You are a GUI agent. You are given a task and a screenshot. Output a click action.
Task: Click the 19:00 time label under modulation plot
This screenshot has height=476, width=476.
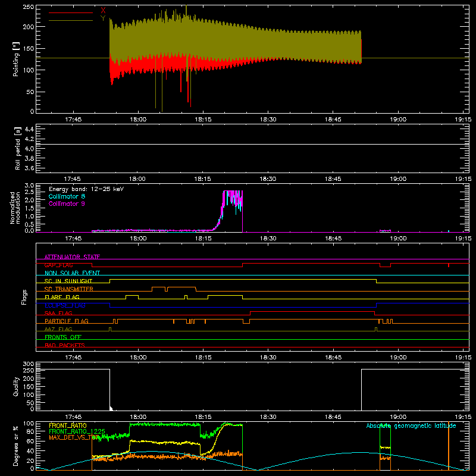[x=398, y=239]
